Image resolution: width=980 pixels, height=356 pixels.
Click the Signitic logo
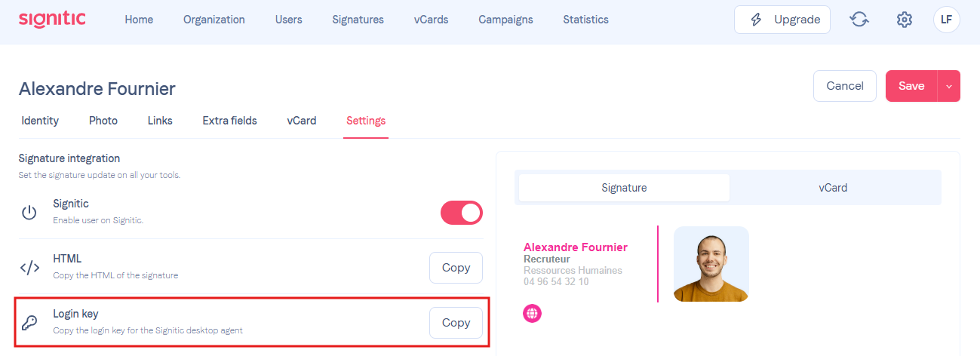(x=52, y=20)
